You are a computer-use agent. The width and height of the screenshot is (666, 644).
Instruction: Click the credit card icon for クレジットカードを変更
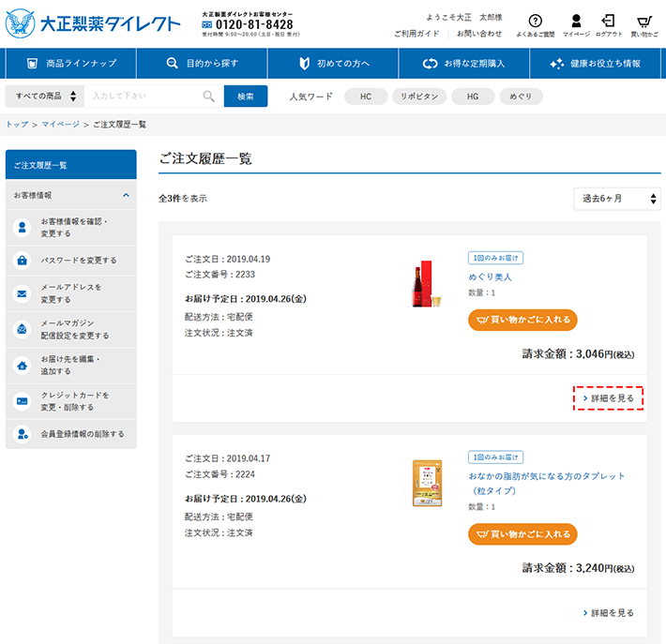pos(23,401)
